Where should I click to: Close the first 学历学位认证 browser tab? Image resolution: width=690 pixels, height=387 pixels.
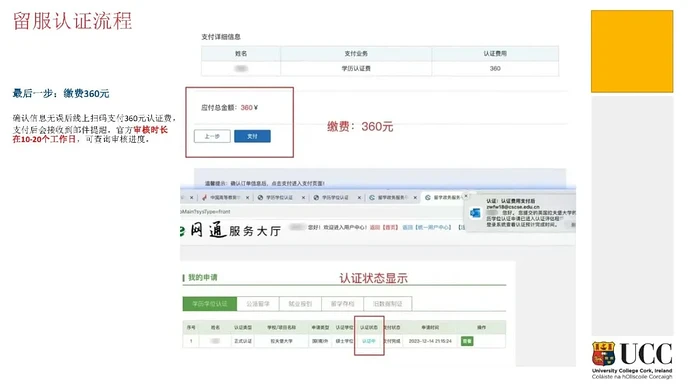pos(303,198)
